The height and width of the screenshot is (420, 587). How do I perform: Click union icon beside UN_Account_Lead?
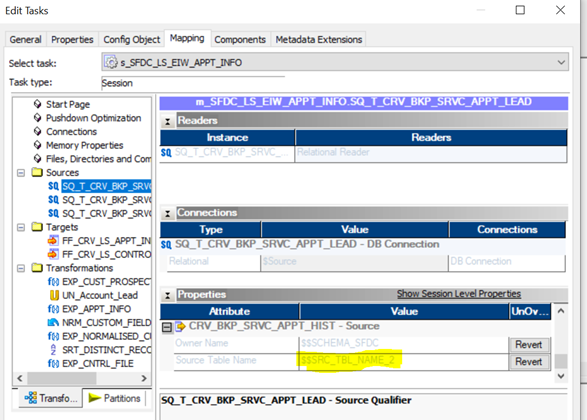(54, 295)
